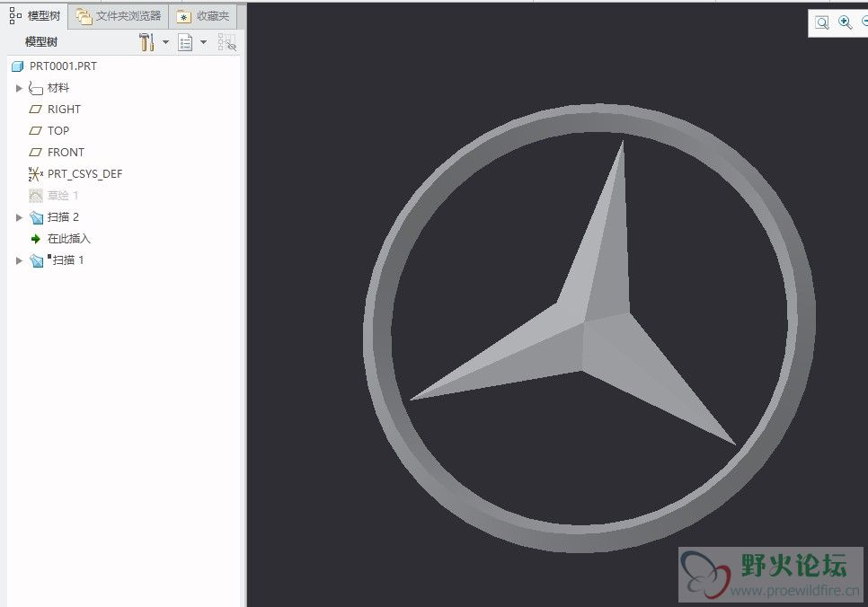The height and width of the screenshot is (607, 868).
Task: Open the 文件夹浏览器 tab
Action: pyautogui.click(x=119, y=16)
